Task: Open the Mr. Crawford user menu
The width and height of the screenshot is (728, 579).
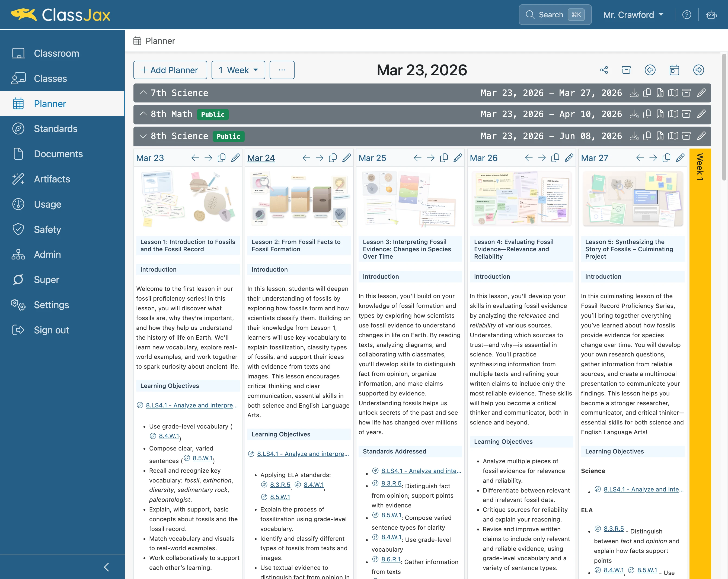Action: point(633,15)
